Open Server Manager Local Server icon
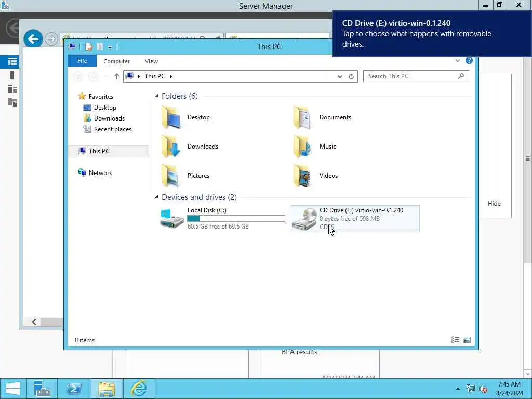Screen dimensions: 532x399 click(x=12, y=75)
